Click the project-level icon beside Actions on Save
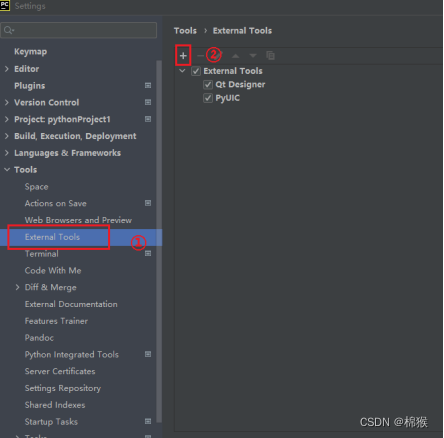This screenshot has width=444, height=438. [x=148, y=203]
